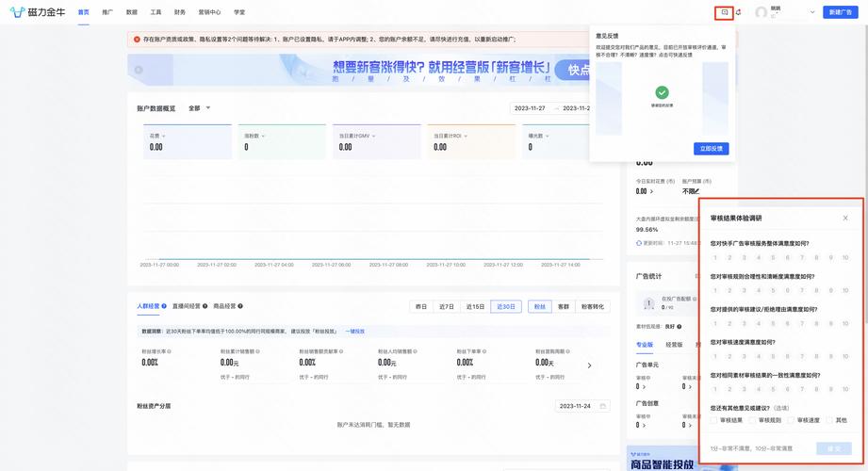Click the red error icon in the alert bar
The height and width of the screenshot is (471, 868).
tap(137, 40)
